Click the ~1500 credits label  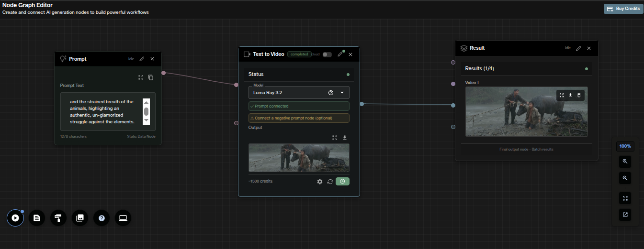click(x=260, y=181)
